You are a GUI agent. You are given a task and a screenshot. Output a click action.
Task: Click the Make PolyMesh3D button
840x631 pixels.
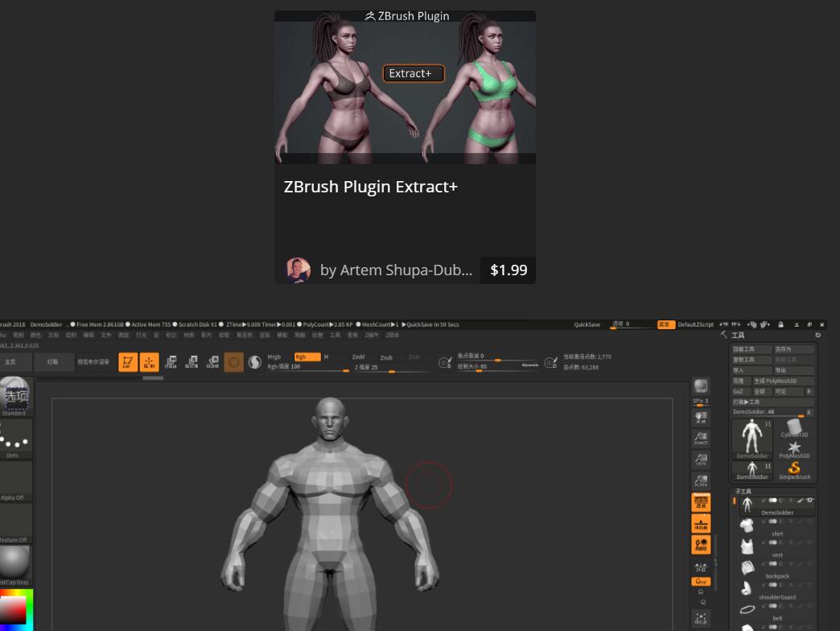click(783, 381)
